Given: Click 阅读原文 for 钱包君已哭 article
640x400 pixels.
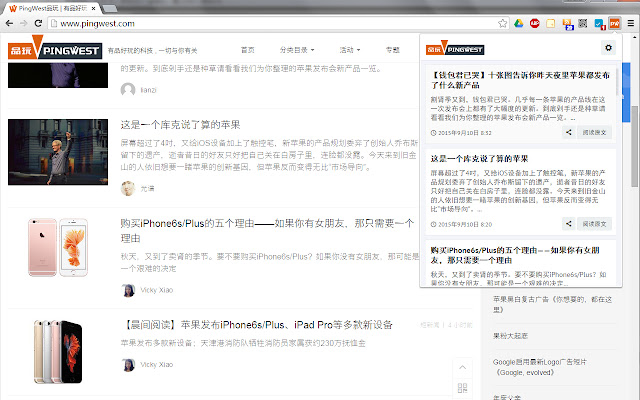Looking at the screenshot, I should (x=594, y=132).
